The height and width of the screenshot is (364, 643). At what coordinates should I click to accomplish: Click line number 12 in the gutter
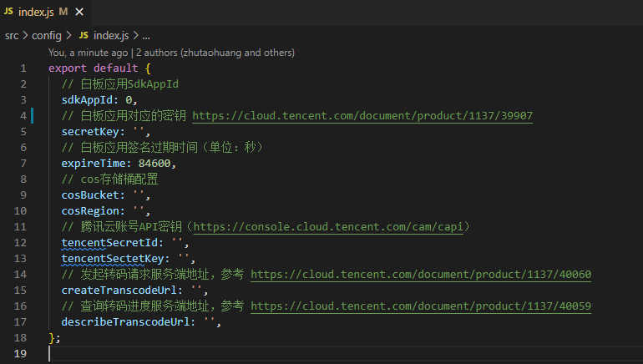20,243
